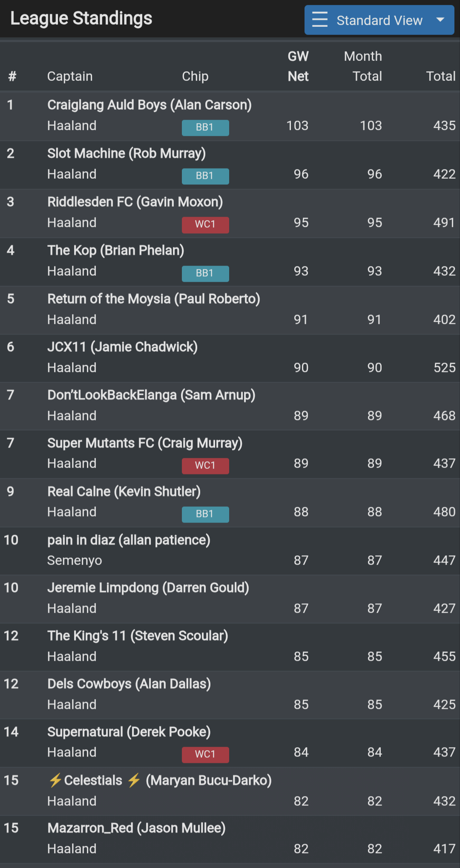Screen dimensions: 460x868
Task: Select pain in diaz (allan patience) row
Action: click(x=129, y=540)
